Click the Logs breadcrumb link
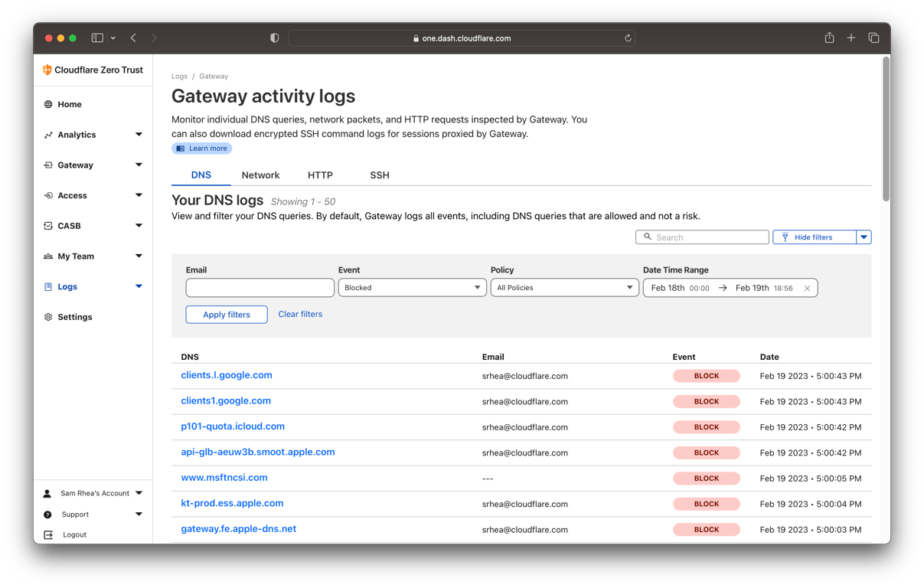 [179, 77]
